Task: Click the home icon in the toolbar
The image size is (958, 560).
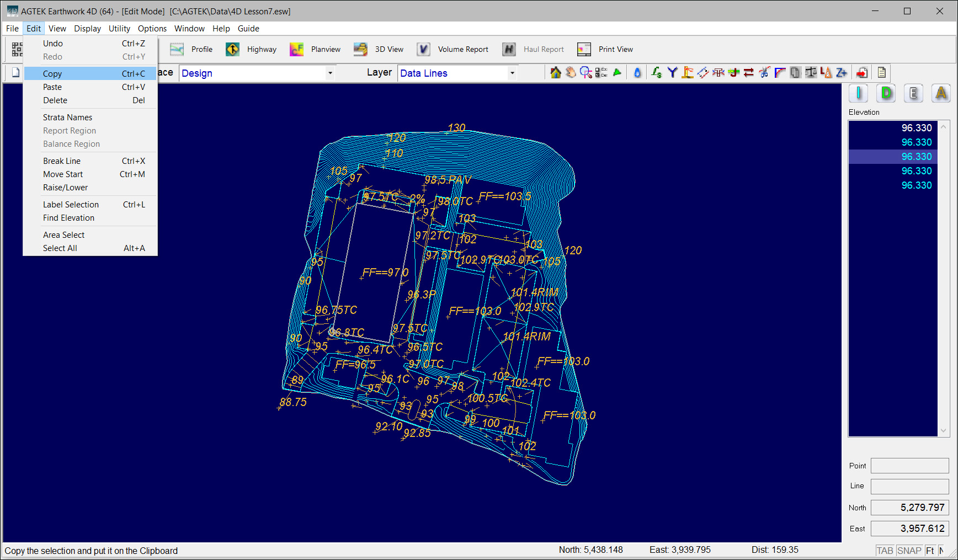Action: pos(556,73)
